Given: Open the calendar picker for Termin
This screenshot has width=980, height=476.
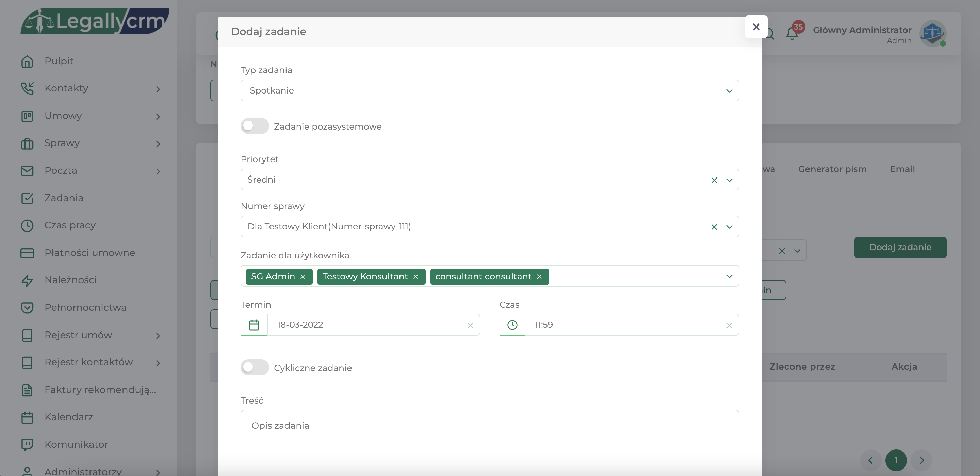Looking at the screenshot, I should [x=254, y=325].
